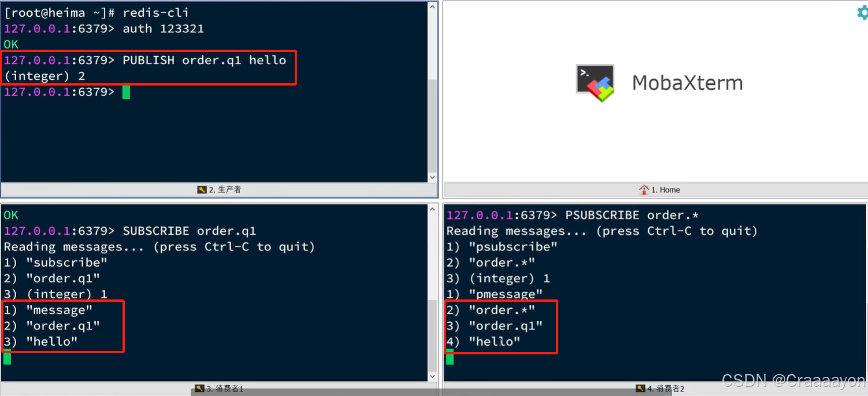This screenshot has width=868, height=396.
Task: Select the 3. 消费者1 tab
Action: tap(218, 389)
